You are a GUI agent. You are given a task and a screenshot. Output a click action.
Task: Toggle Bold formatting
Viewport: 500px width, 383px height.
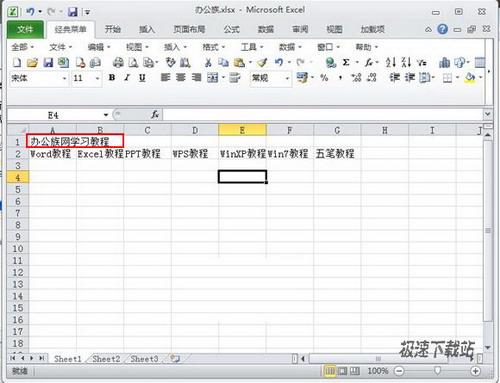coord(112,78)
